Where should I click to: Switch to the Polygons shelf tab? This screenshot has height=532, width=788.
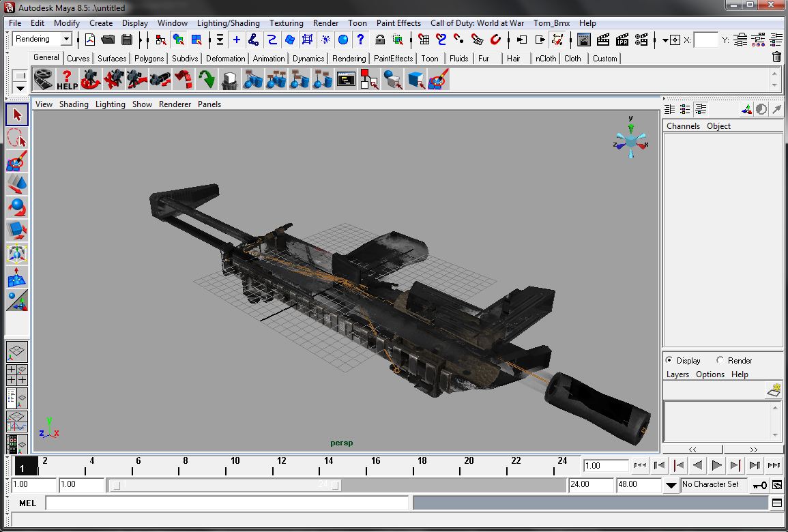click(x=149, y=59)
